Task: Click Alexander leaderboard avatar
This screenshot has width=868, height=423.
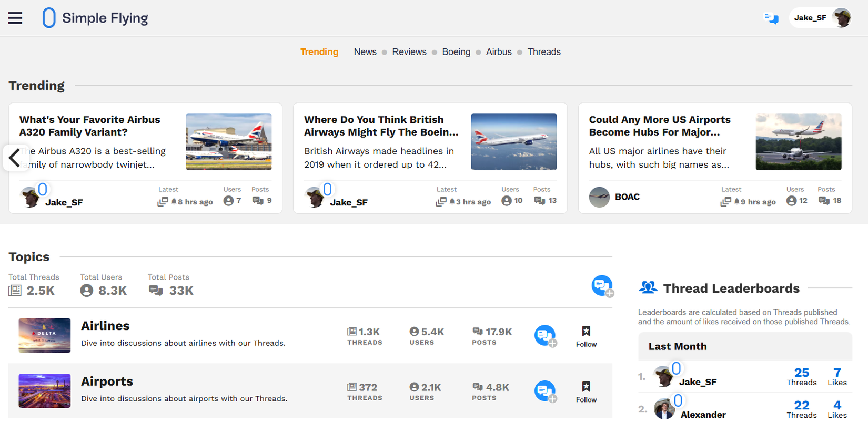Action: [664, 409]
